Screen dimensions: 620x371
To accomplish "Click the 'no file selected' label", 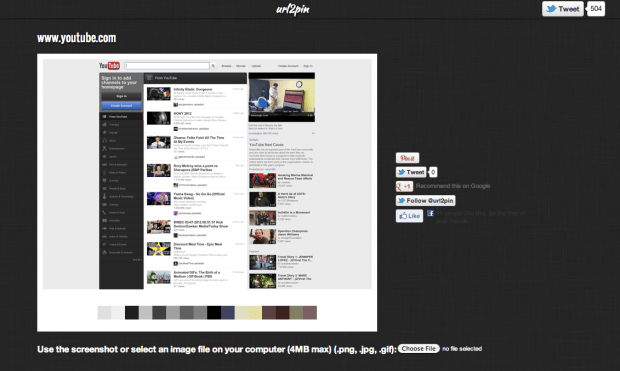I will [462, 348].
